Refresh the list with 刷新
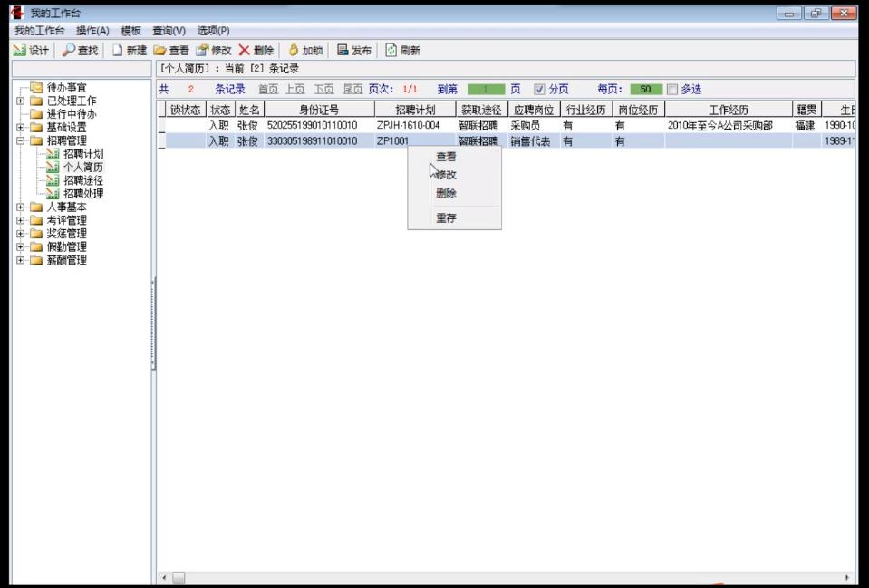Screen dimensions: 869x588 tap(403, 51)
